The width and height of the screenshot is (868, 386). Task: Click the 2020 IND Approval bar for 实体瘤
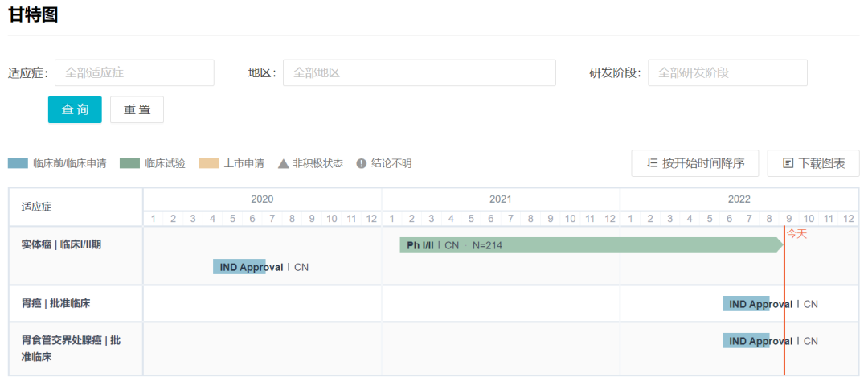pyautogui.click(x=239, y=267)
